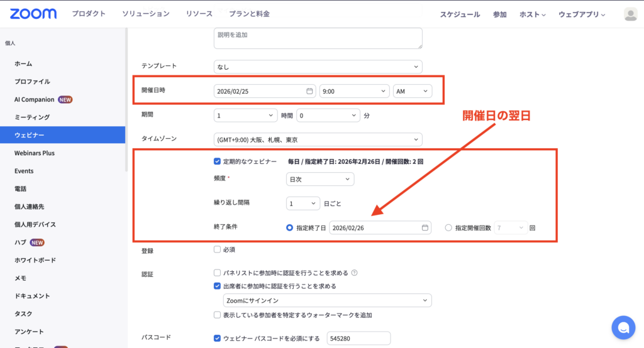
Task: Open the AM/PM selector dropdown
Action: [413, 91]
